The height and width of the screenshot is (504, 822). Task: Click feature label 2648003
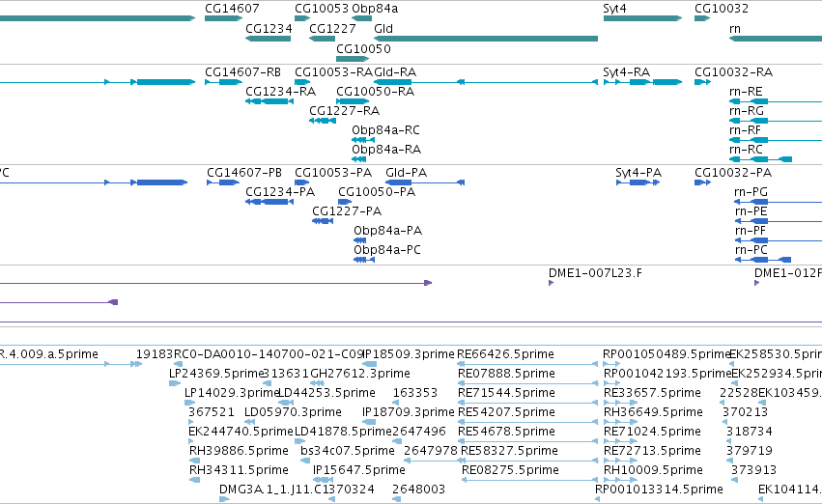[419, 490]
